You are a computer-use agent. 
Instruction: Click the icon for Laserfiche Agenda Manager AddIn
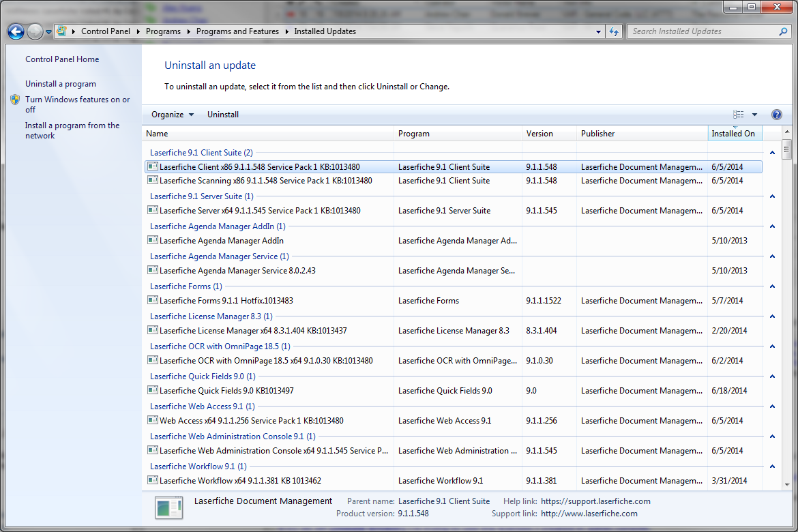(x=152, y=240)
